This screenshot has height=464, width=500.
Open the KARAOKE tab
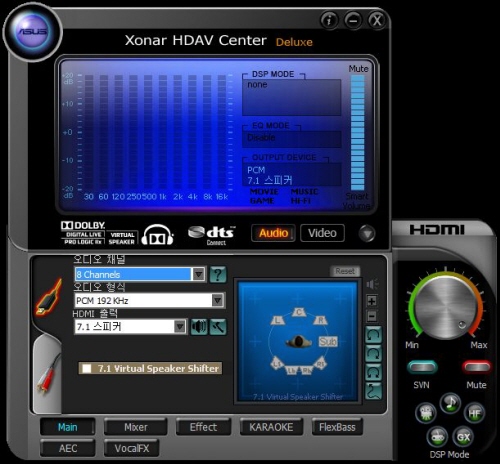click(x=271, y=427)
